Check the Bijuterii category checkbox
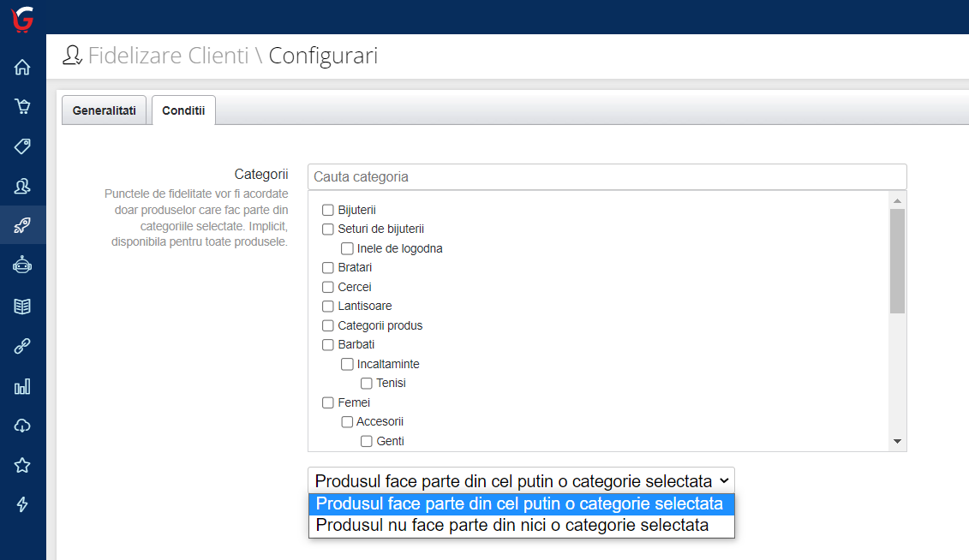The image size is (969, 560). click(327, 210)
